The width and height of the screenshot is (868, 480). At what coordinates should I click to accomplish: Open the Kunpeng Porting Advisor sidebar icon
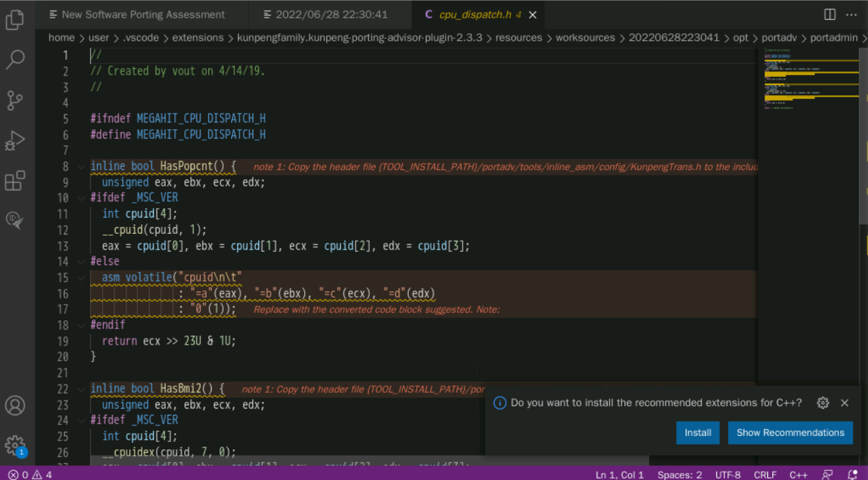point(15,220)
